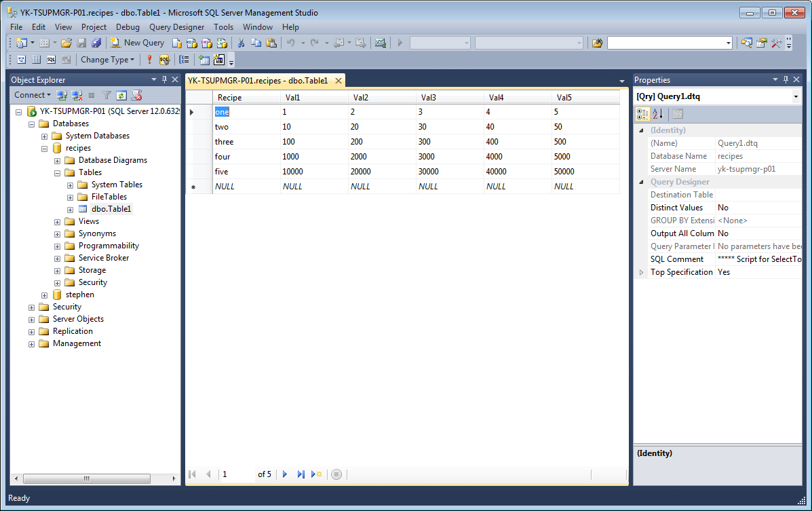Select the recipes - dbo.Table1 document tab
The image size is (812, 511).
click(x=257, y=80)
